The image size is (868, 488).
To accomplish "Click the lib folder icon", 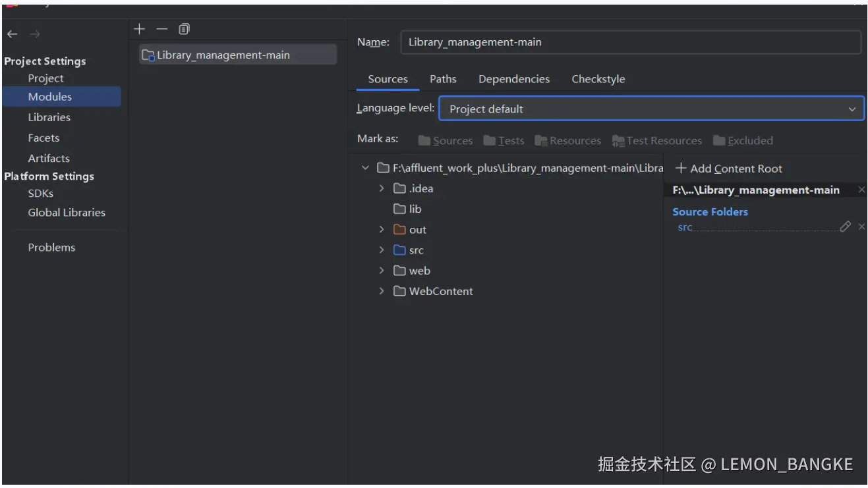I will coord(399,209).
